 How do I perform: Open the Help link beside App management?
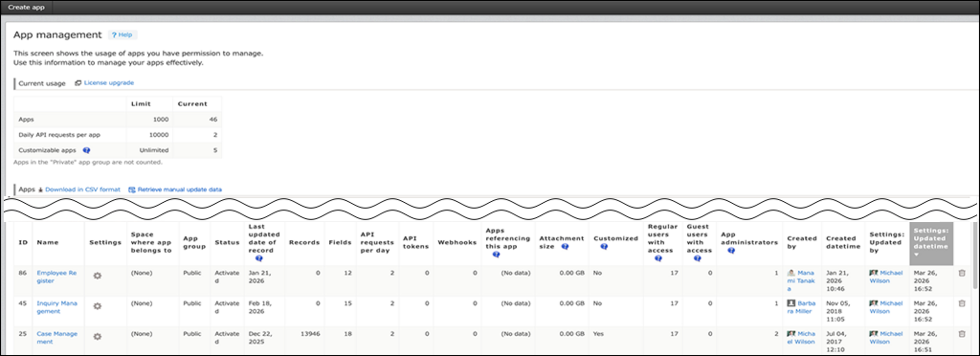coord(122,35)
